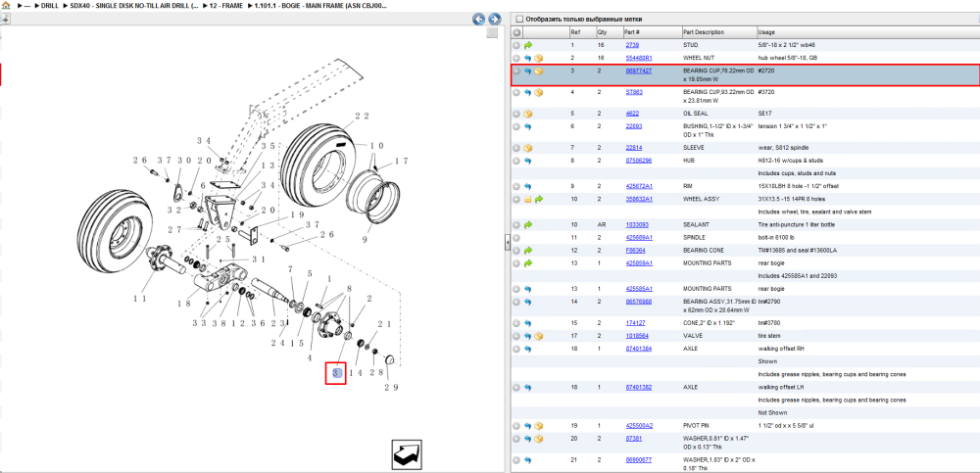Click the blue arrow icon in ref 4 row
This screenshot has width=980, height=473.
(528, 92)
